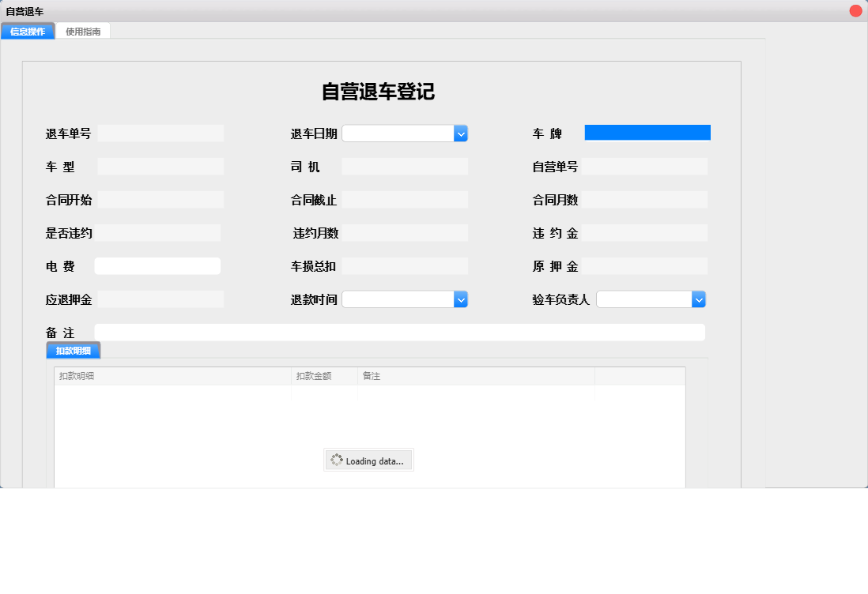Click the 备注 remarks input field
This screenshot has width=868, height=594.
[399, 332]
